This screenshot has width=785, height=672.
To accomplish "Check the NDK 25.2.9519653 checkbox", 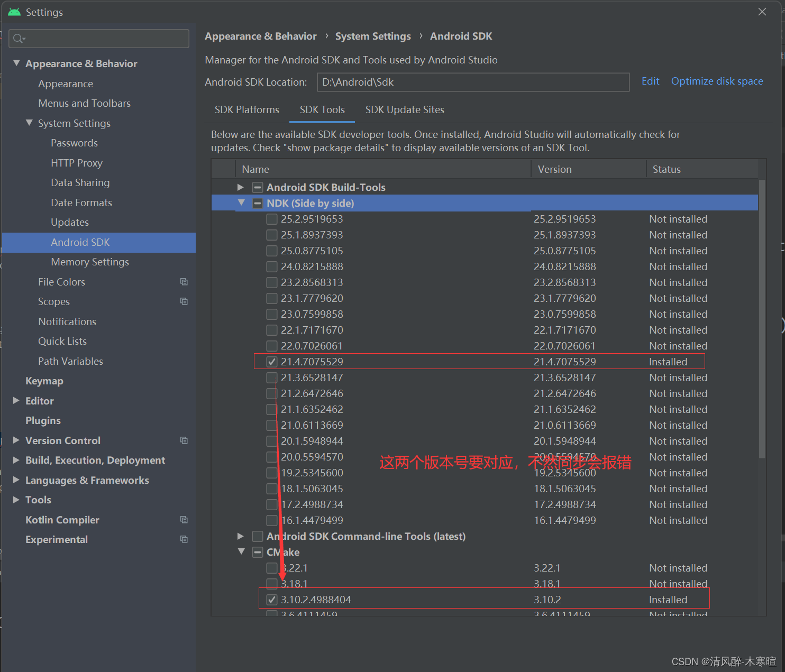I will coord(271,219).
